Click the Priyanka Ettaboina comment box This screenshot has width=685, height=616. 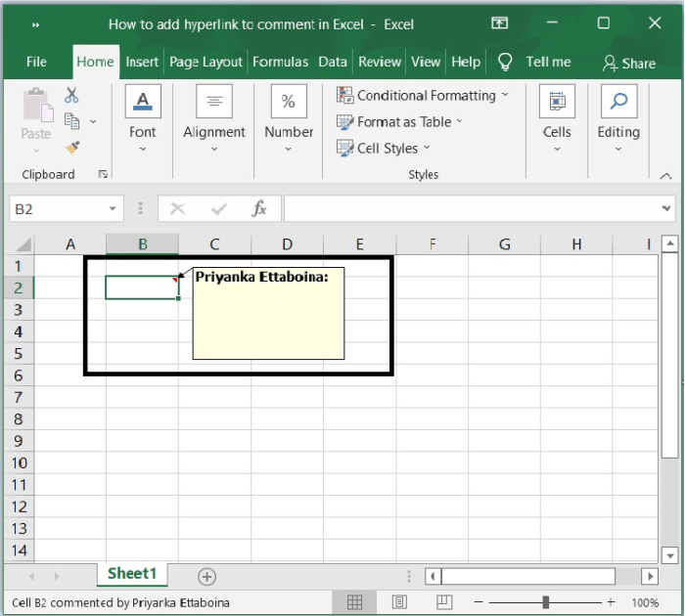(268, 314)
